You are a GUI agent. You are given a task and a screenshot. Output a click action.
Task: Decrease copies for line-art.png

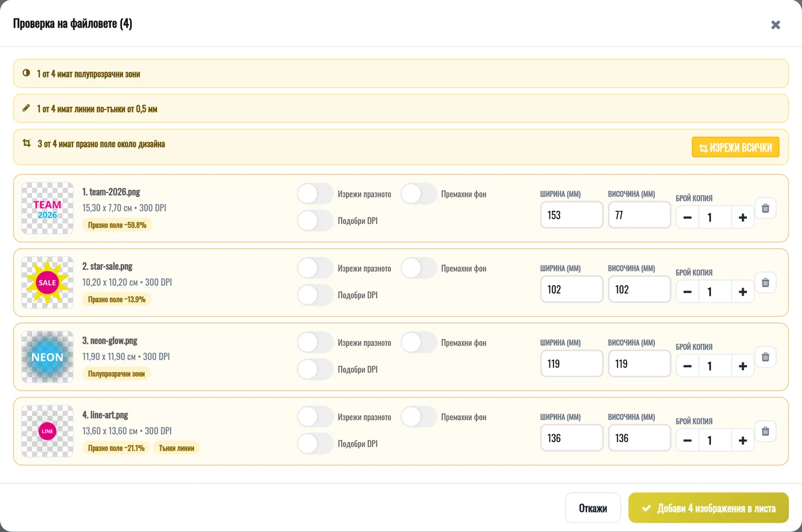[687, 441]
